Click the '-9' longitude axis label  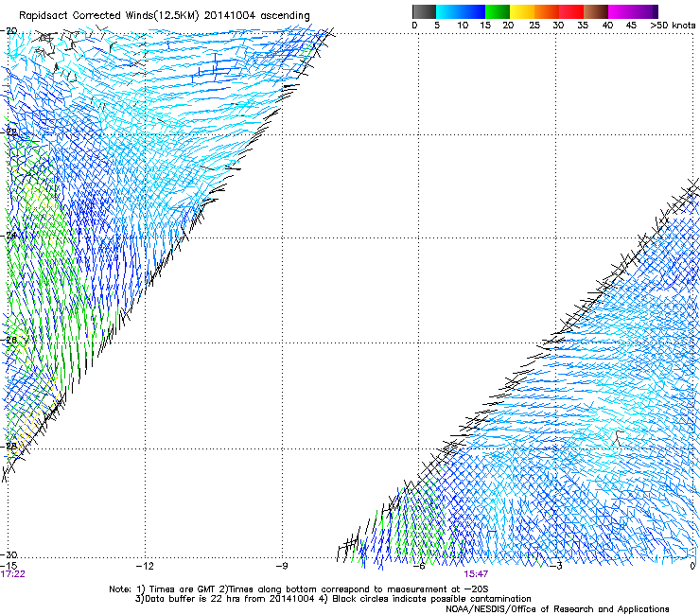pos(281,566)
